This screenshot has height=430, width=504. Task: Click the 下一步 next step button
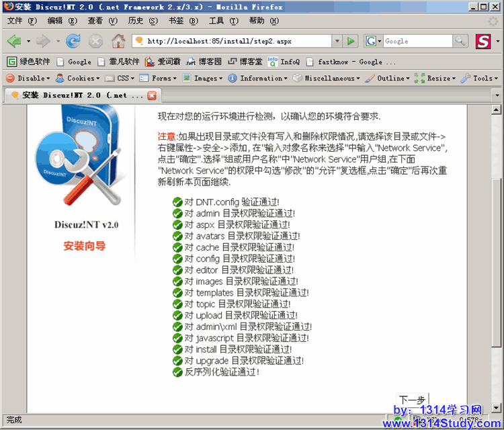click(x=412, y=400)
